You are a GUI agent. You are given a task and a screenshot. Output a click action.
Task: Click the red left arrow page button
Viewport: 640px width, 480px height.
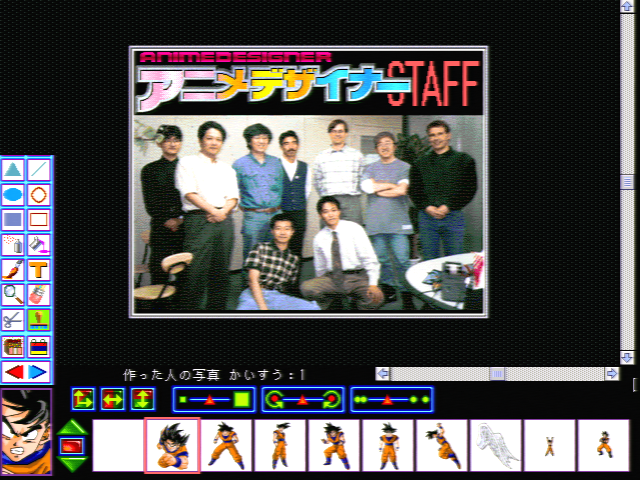pos(14,372)
